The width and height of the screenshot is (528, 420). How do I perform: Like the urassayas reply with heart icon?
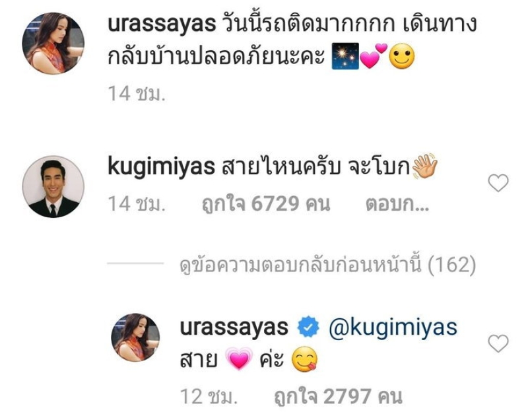tap(498, 343)
